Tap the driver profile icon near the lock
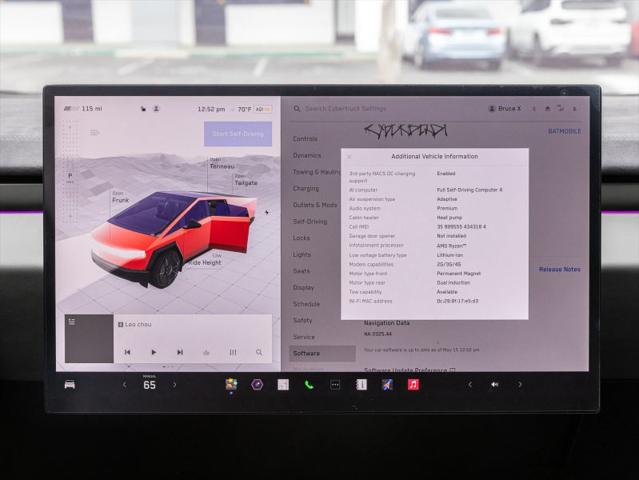Image resolution: width=639 pixels, height=480 pixels. coord(156,109)
